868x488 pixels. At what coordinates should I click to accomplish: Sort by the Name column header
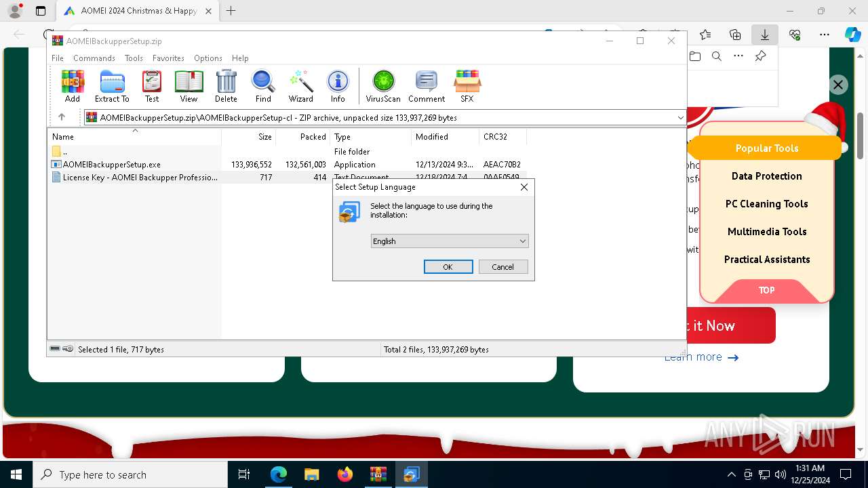(x=134, y=136)
